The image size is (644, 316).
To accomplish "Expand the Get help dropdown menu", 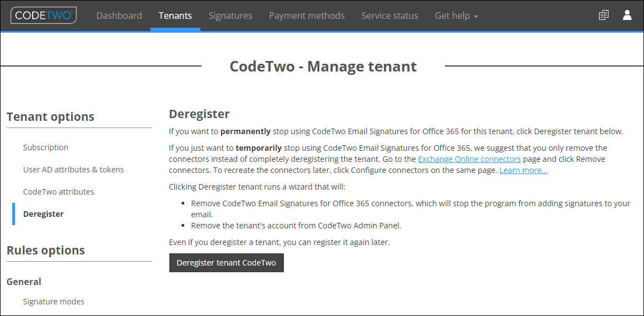I will [x=456, y=16].
